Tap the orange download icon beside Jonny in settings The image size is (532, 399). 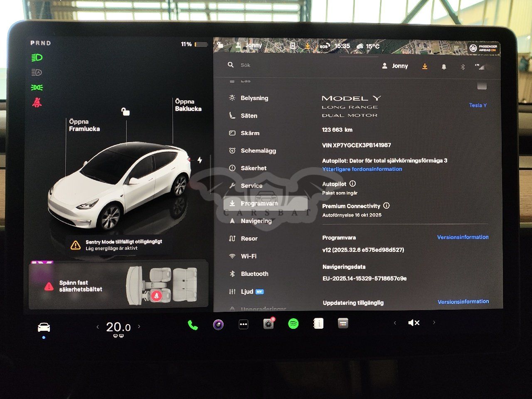click(x=425, y=66)
